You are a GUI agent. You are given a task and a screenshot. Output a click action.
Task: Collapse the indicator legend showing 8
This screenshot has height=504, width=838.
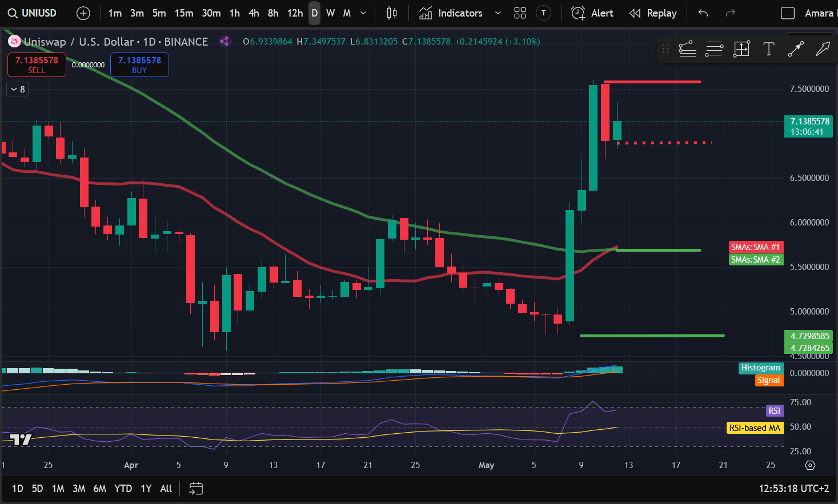click(x=17, y=89)
